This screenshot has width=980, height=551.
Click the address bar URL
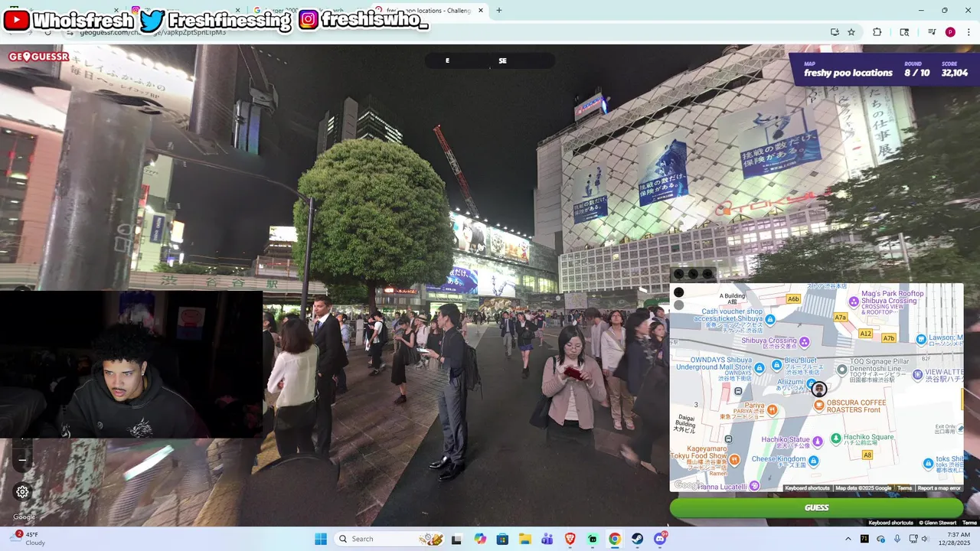pos(153,32)
